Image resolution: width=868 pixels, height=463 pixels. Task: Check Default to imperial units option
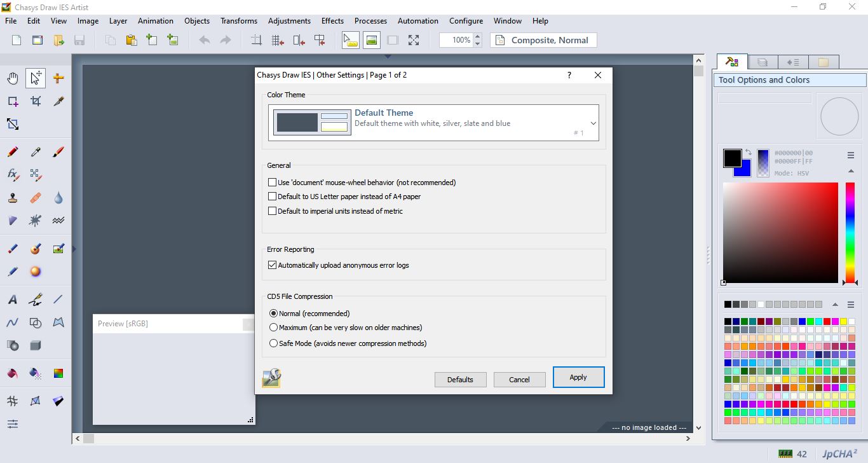pyautogui.click(x=273, y=211)
